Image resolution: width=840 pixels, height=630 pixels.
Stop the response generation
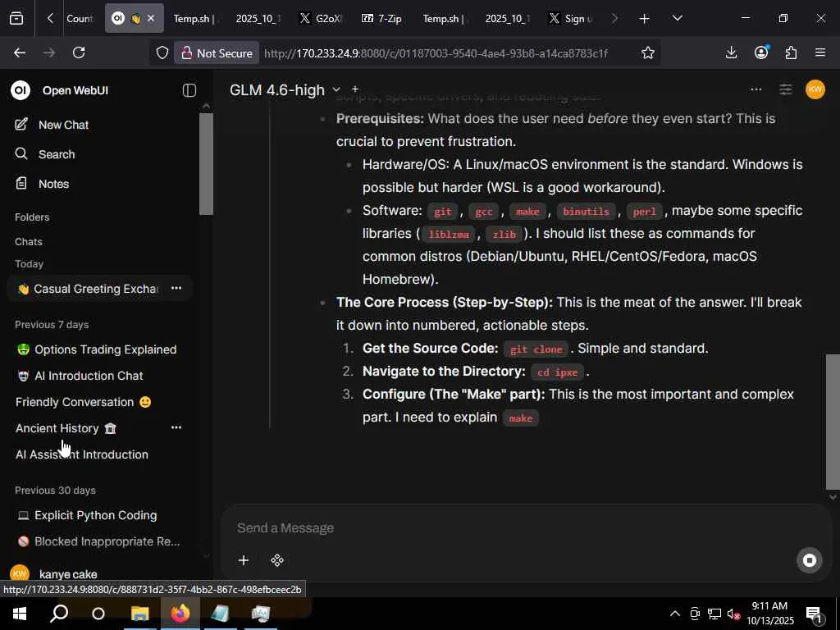click(810, 560)
